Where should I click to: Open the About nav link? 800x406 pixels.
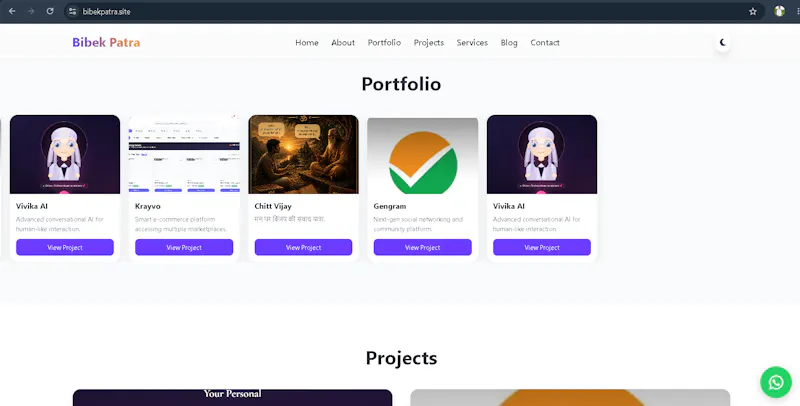coord(343,43)
